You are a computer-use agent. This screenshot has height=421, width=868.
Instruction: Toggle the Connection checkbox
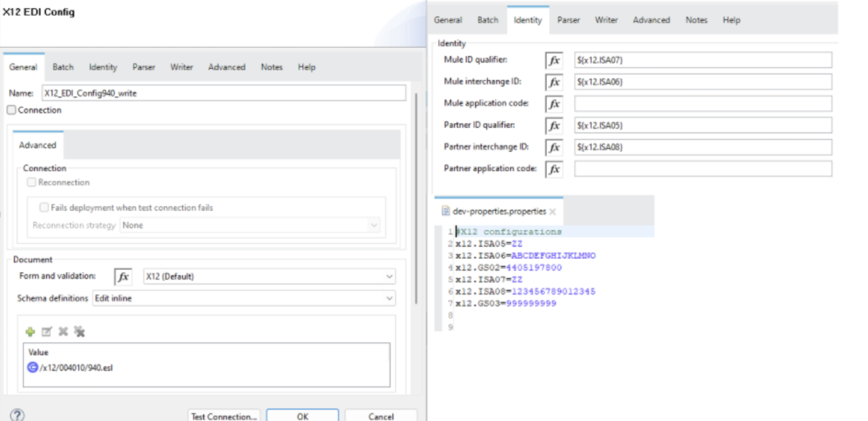click(x=11, y=110)
